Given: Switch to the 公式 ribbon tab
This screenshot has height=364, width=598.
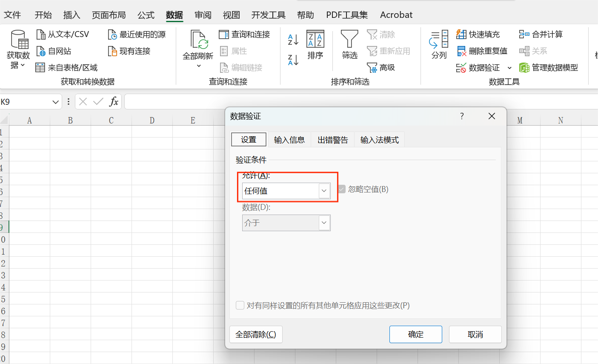Looking at the screenshot, I should coord(146,15).
